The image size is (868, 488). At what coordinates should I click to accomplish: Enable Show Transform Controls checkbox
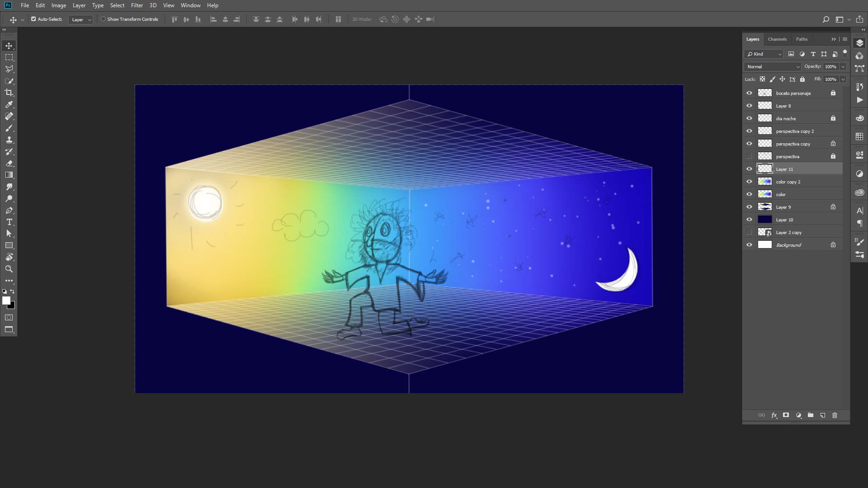(x=103, y=19)
